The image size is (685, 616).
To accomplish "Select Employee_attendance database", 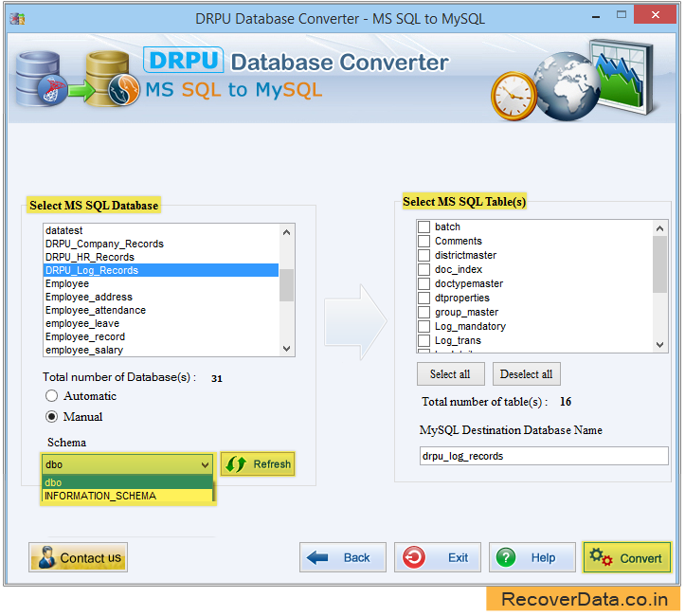I will [x=161, y=310].
